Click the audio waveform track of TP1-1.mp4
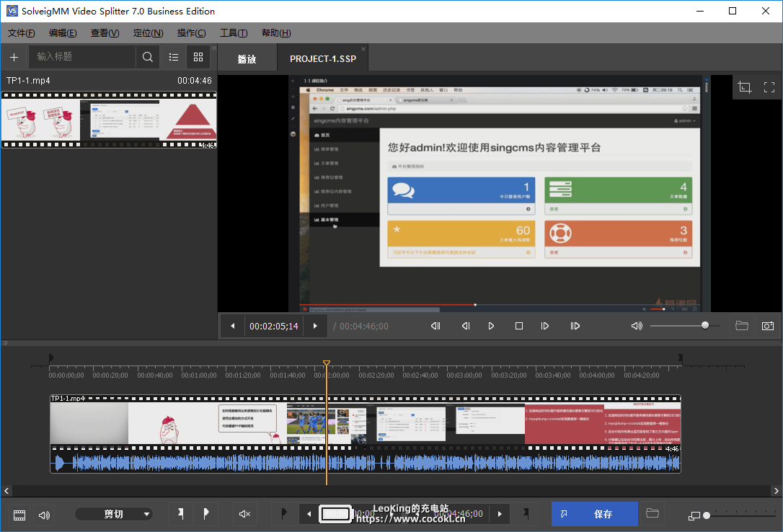 pos(365,463)
